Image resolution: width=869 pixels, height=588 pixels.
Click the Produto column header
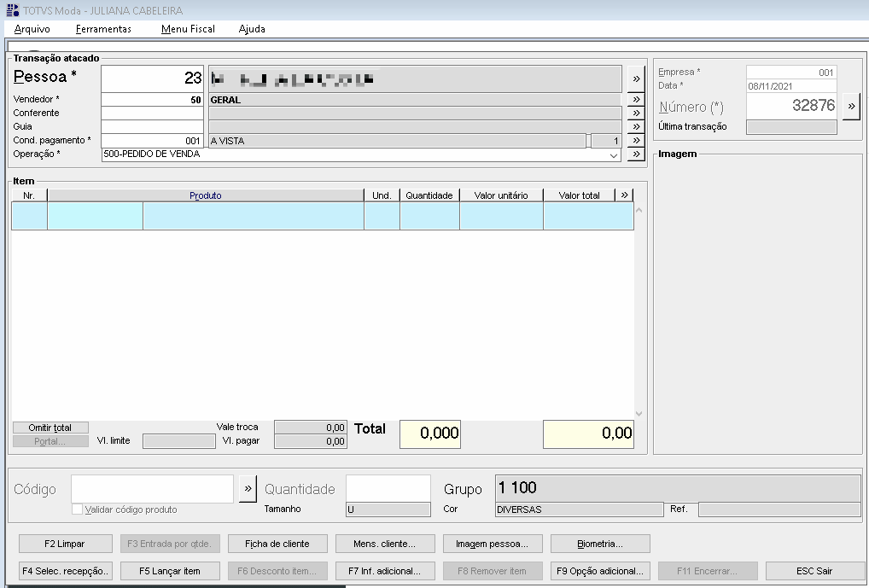point(206,195)
